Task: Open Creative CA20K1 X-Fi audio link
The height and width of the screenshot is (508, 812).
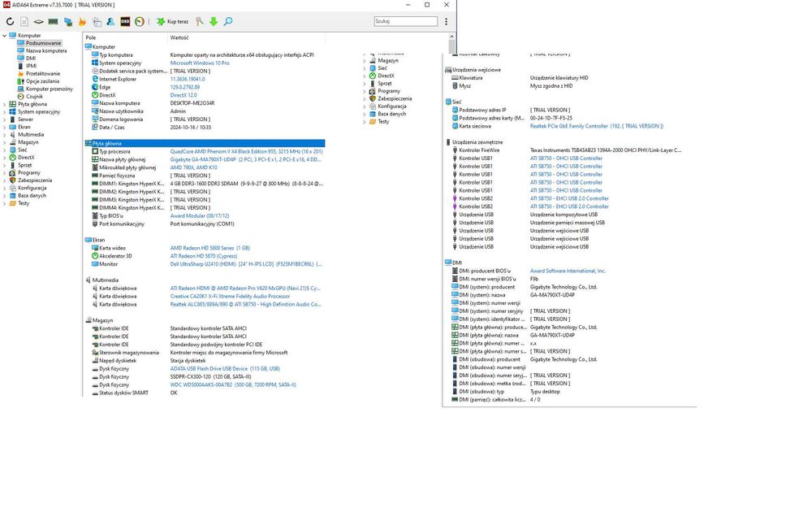Action: click(x=230, y=297)
